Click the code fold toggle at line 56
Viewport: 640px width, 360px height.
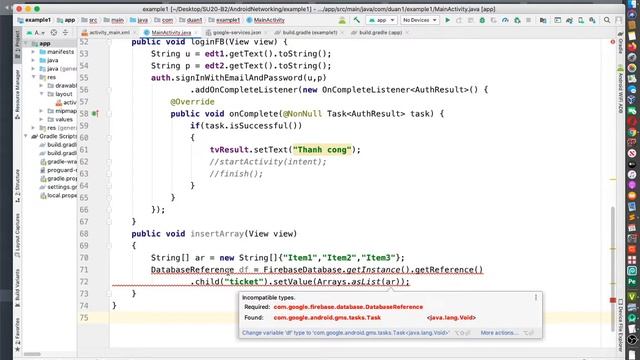click(109, 89)
